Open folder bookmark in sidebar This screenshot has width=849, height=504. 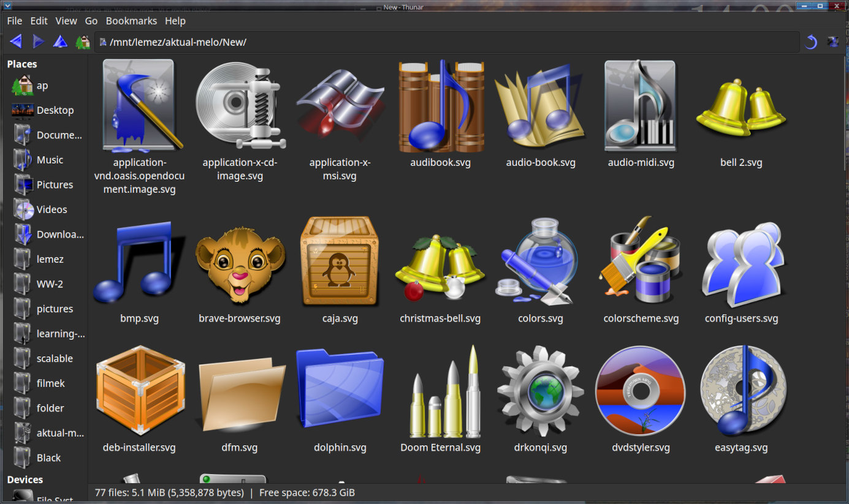44,408
